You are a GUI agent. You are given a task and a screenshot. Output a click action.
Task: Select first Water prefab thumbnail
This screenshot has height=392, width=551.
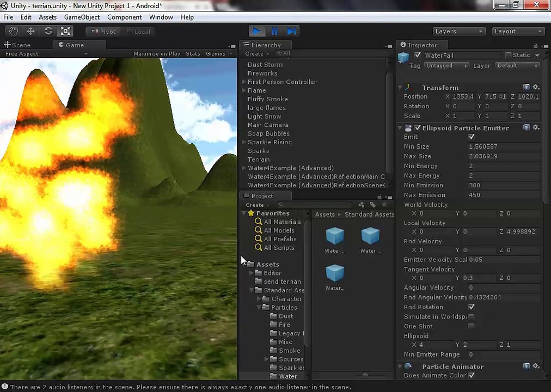335,236
